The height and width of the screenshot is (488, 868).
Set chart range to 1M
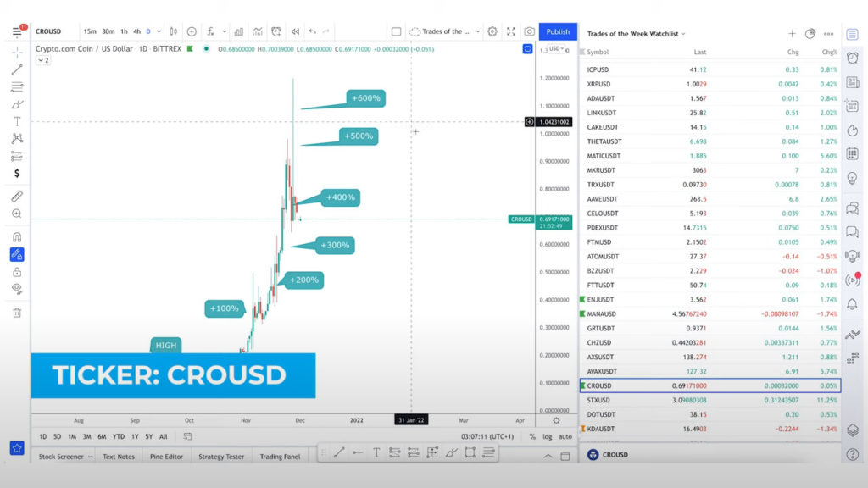(x=72, y=436)
